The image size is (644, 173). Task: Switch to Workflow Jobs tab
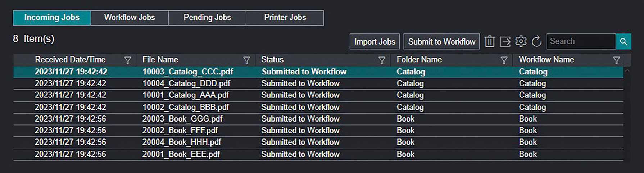pyautogui.click(x=130, y=18)
